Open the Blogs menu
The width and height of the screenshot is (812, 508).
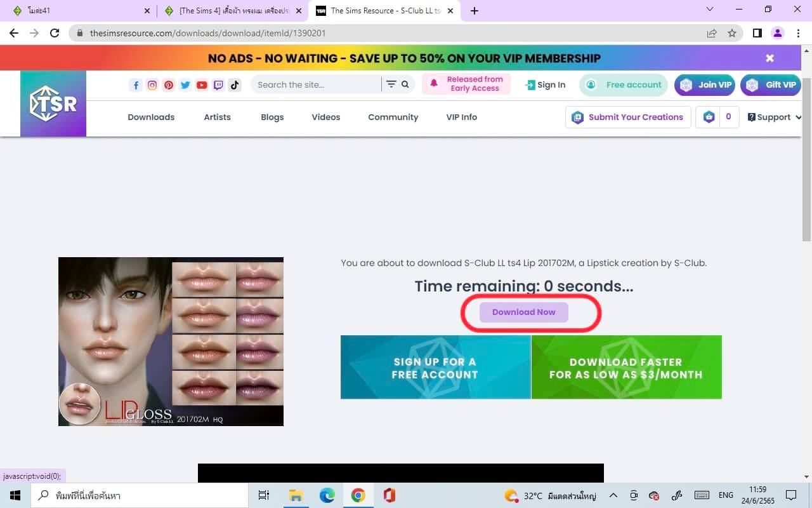tap(272, 117)
